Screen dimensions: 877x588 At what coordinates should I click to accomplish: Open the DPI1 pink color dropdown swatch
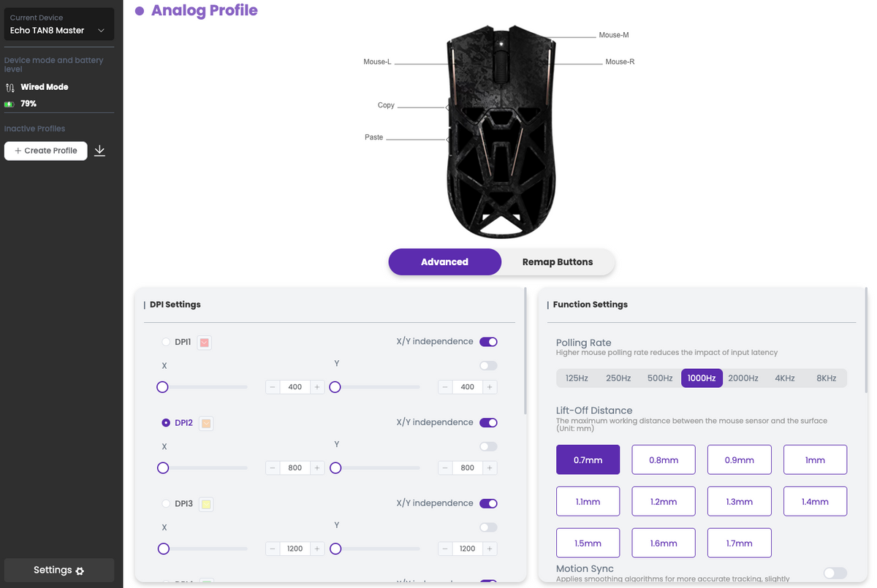pos(205,343)
